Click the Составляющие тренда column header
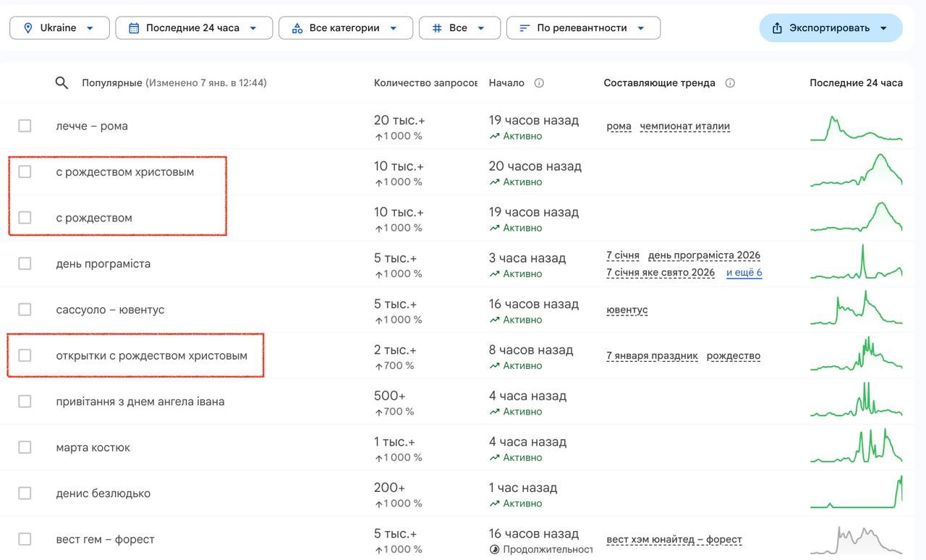Viewport: 926px width, 560px height. (x=659, y=82)
